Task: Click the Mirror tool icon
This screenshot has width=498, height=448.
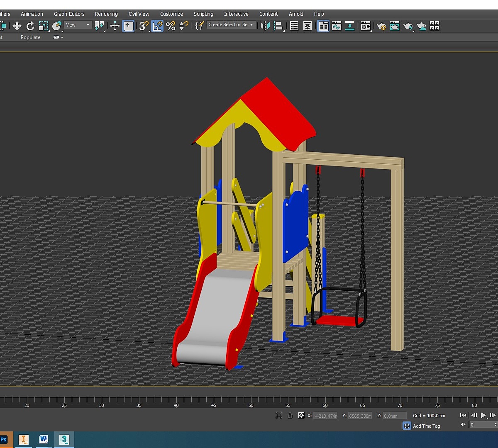Action: [x=264, y=26]
